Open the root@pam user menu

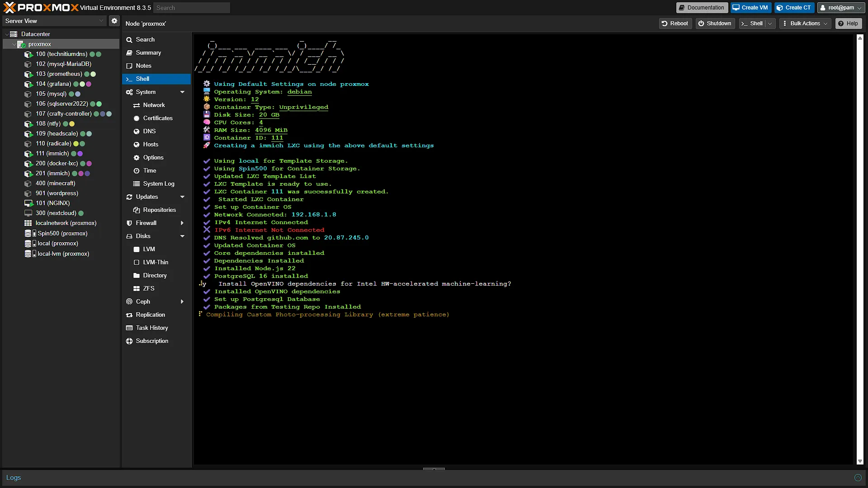(841, 8)
